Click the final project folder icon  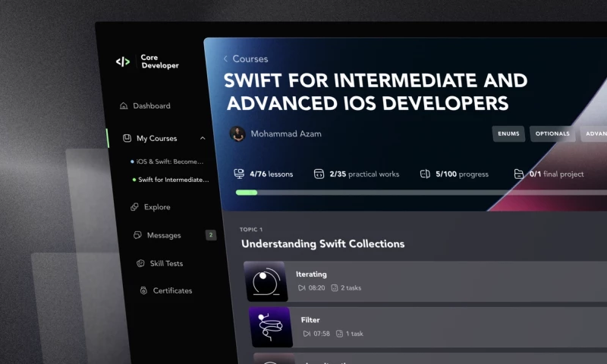click(519, 174)
